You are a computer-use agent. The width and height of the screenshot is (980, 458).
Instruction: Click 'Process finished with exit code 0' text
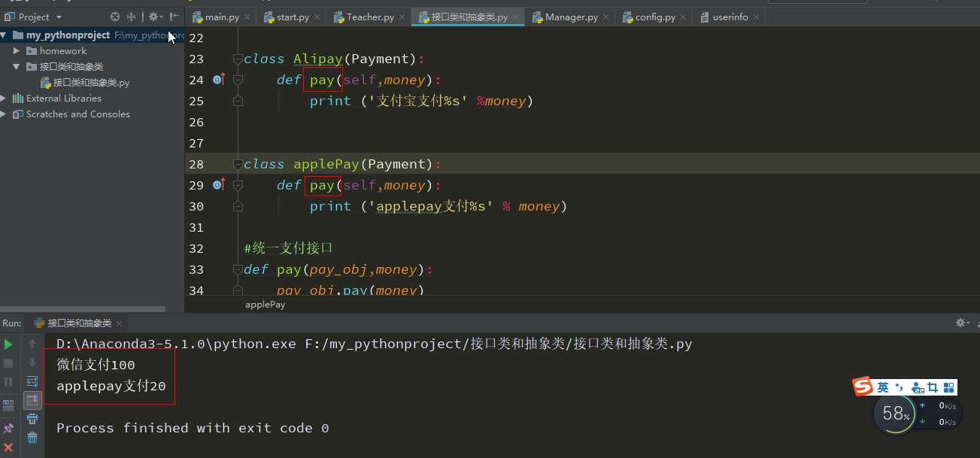click(x=193, y=428)
